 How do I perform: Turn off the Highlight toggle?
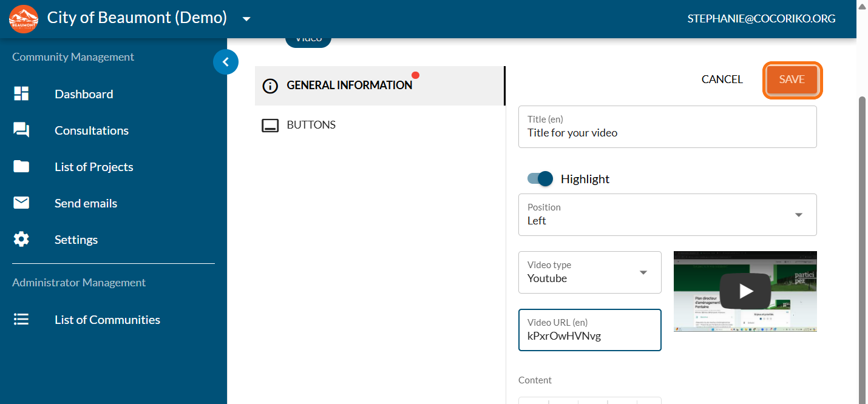pos(540,179)
